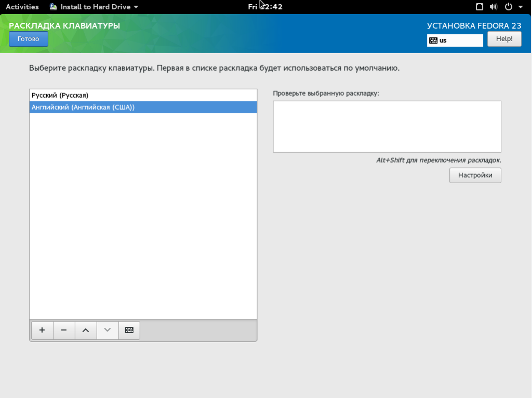Click the 'us' keyboard indicator in the header
This screenshot has height=398, width=532.
[x=455, y=40]
